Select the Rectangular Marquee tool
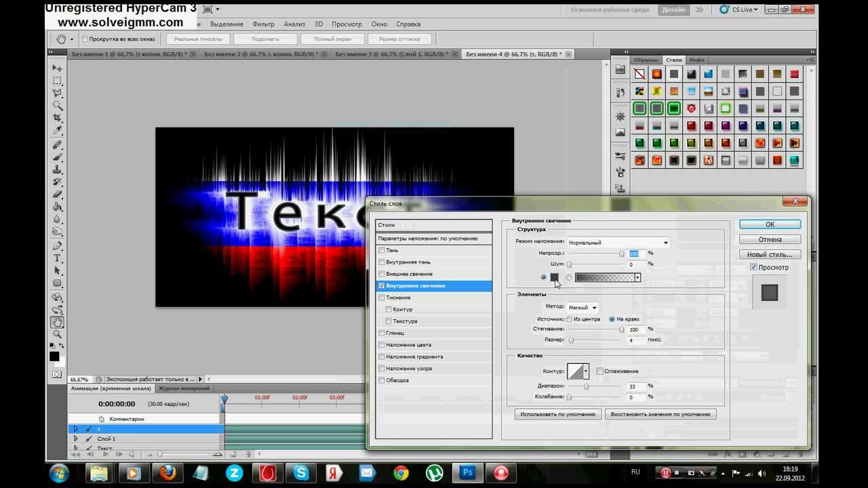This screenshot has width=868, height=488. click(58, 81)
